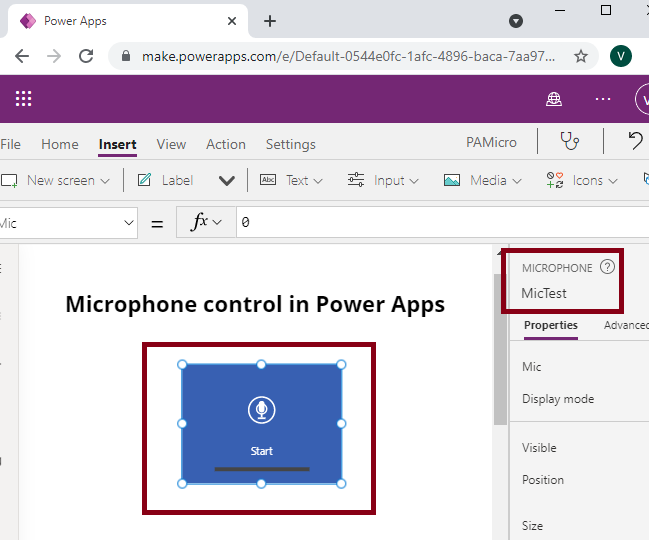Expand the Text dropdown
The image size is (649, 543).
[318, 181]
